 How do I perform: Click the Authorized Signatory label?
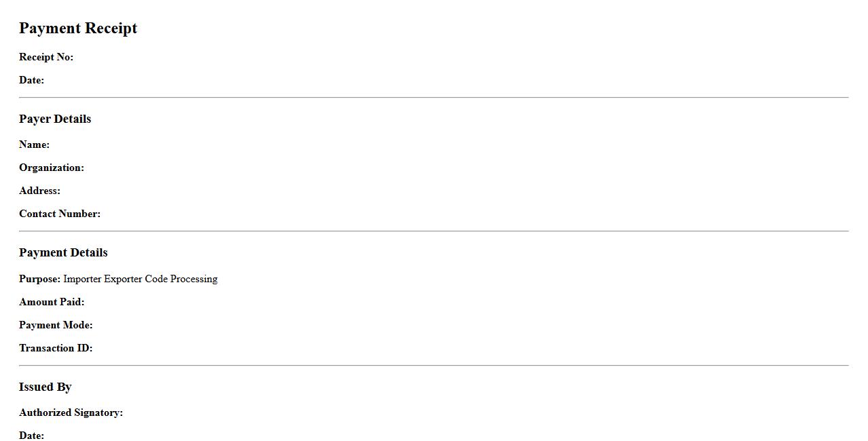[x=71, y=413]
